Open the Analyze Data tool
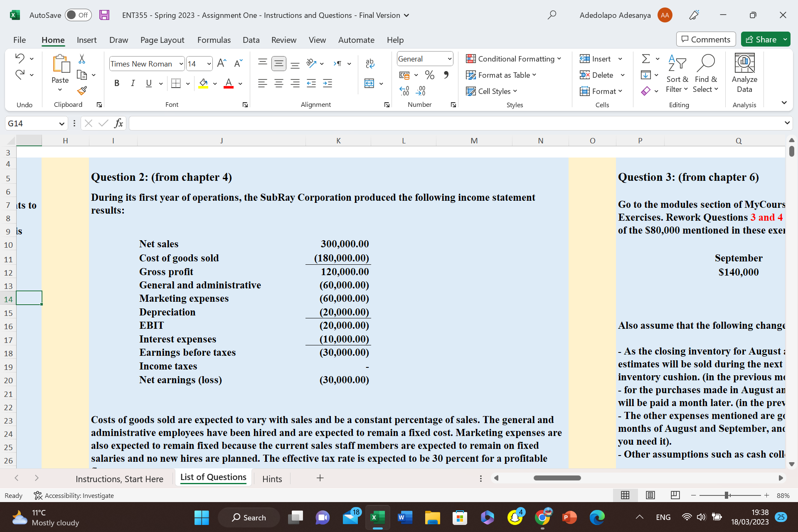This screenshot has width=798, height=532. tap(744, 74)
